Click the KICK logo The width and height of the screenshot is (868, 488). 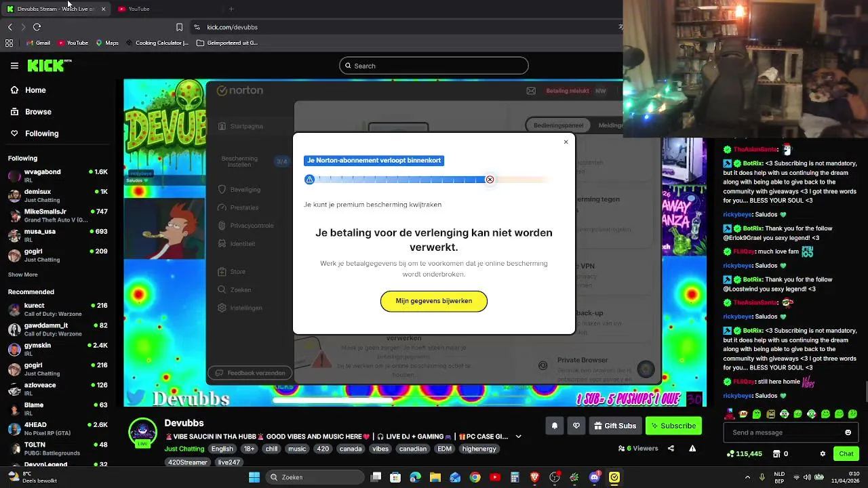(x=46, y=65)
